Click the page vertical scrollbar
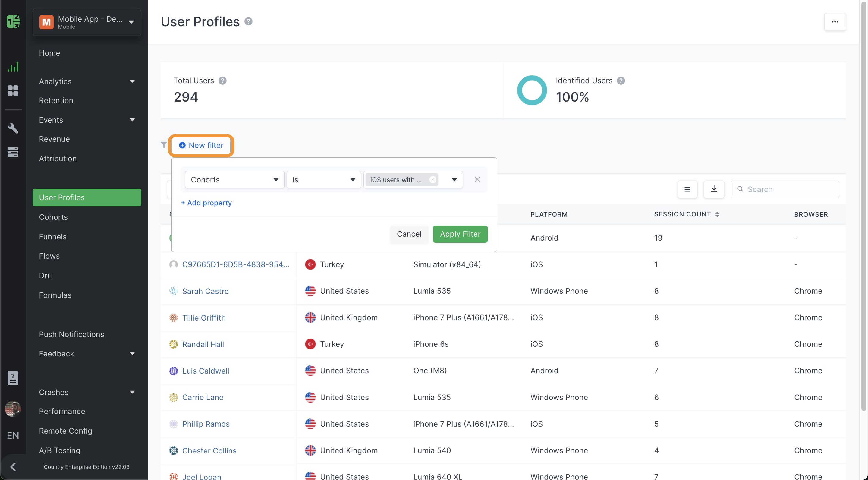 (x=863, y=206)
